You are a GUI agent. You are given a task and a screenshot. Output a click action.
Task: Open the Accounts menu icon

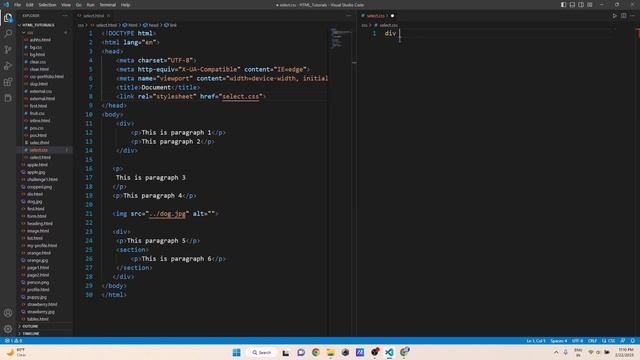point(8,313)
